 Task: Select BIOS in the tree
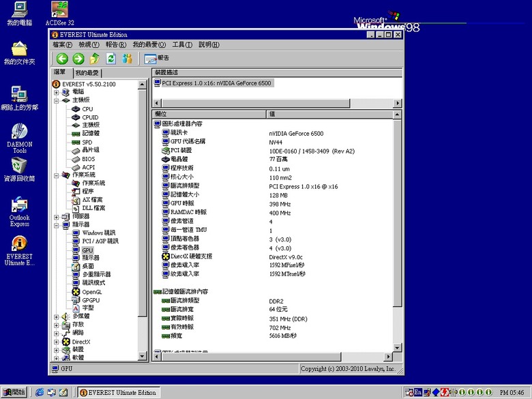tap(88, 159)
